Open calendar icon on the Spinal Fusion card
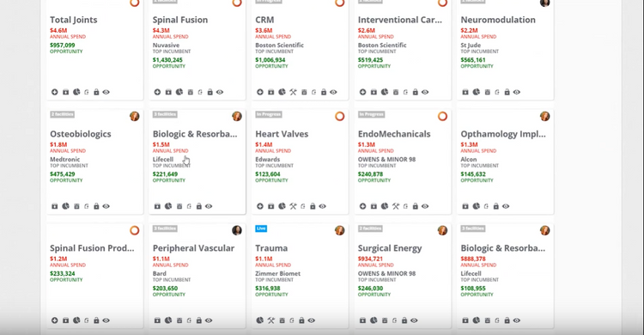Viewport: 644px width, 335px height. 191,92
